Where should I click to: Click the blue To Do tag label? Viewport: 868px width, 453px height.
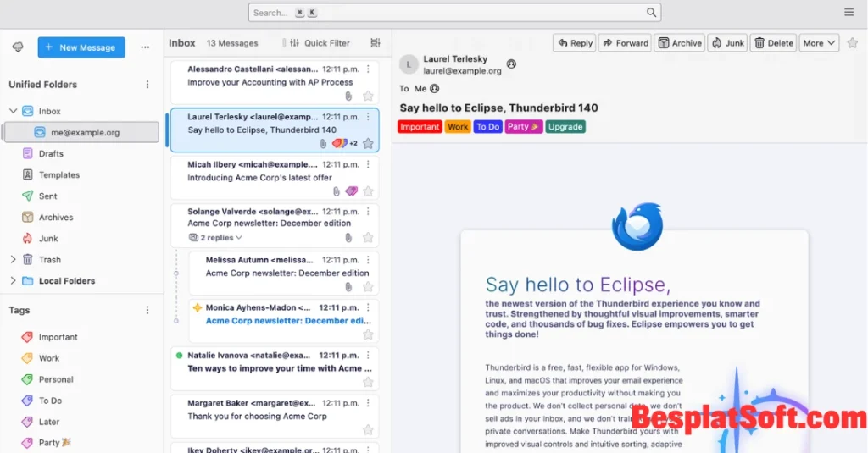click(x=487, y=127)
